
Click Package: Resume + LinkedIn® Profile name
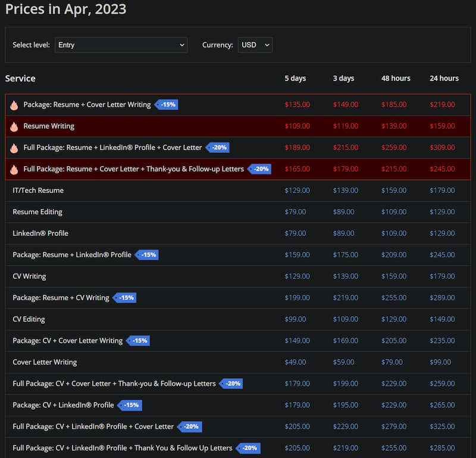72,255
